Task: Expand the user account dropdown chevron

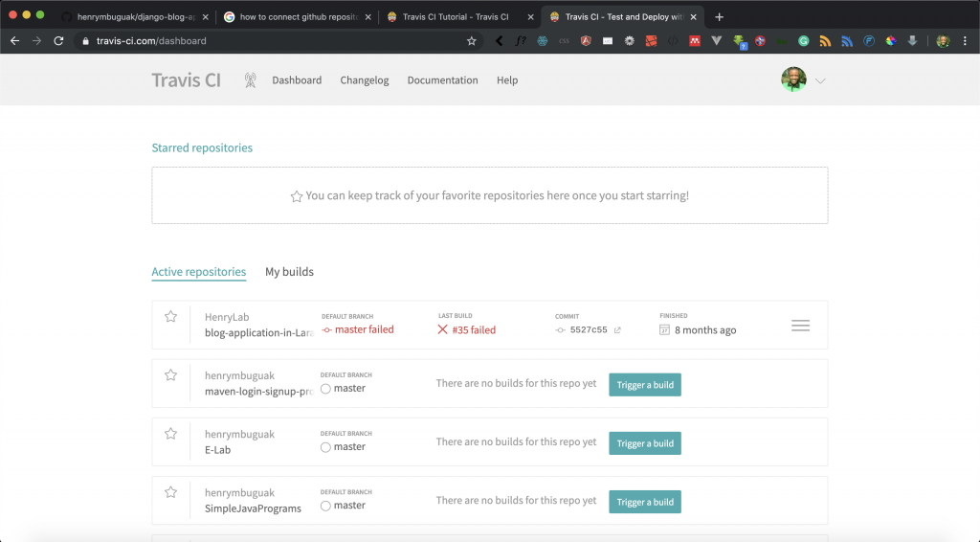Action: [820, 80]
